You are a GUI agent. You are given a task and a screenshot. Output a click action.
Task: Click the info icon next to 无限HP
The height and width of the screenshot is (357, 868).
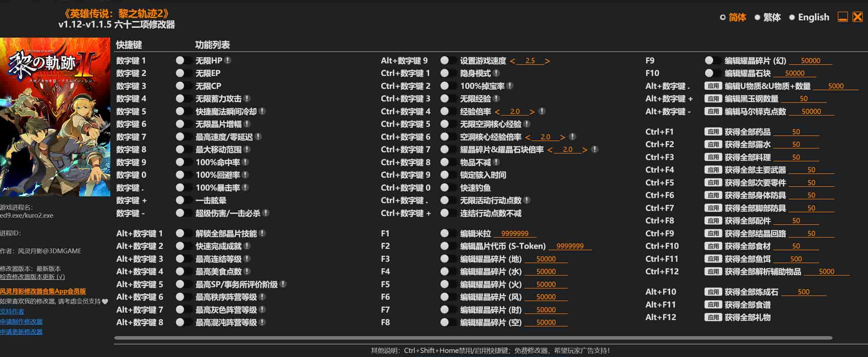(x=228, y=60)
